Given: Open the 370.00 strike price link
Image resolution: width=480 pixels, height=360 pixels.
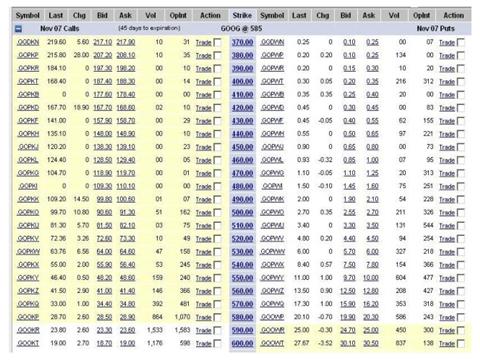Looking at the screenshot, I should pos(242,42).
